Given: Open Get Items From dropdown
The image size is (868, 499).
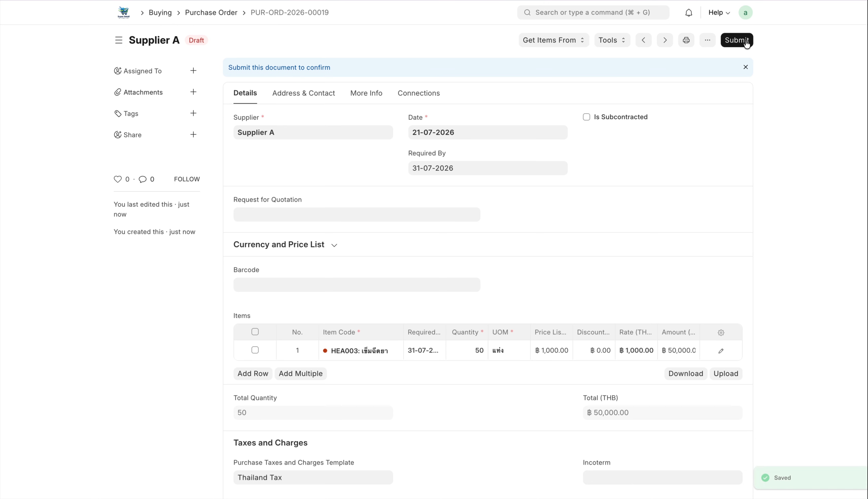Looking at the screenshot, I should 554,40.
